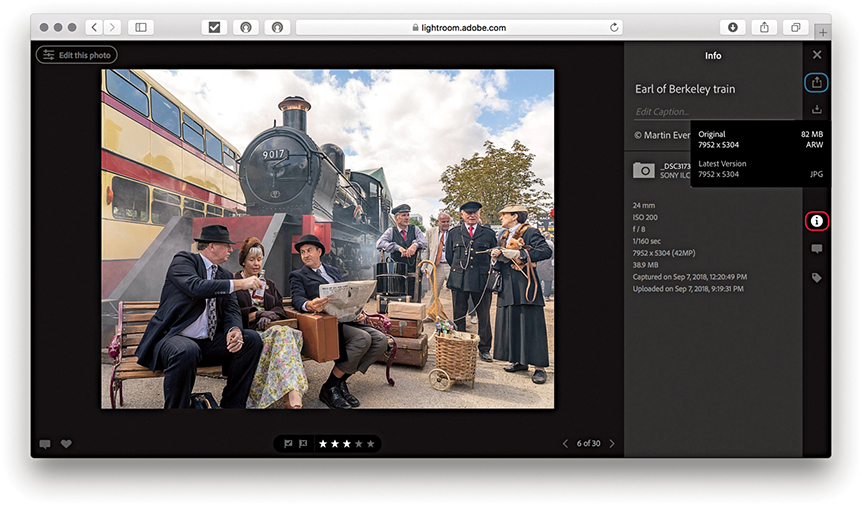The width and height of the screenshot is (862, 507).
Task: Select Latest Version JPG download option
Action: [760, 169]
